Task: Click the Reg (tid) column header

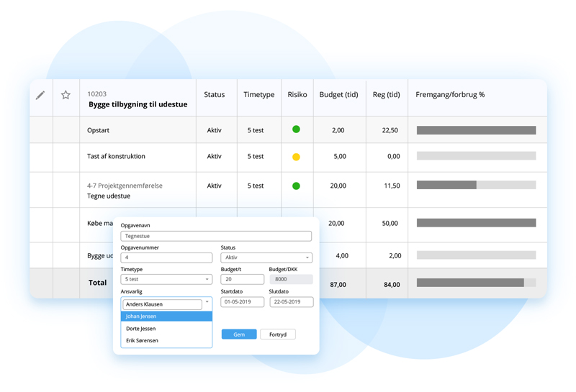Action: tap(386, 95)
